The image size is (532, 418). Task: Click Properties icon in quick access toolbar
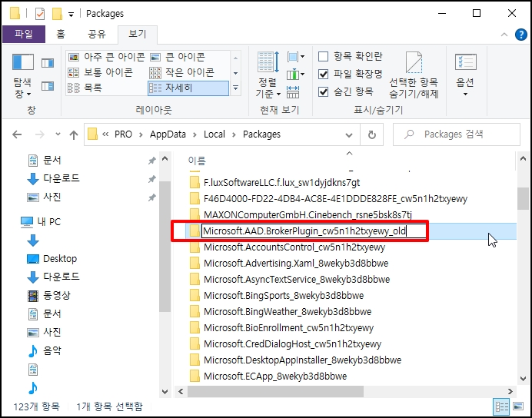(x=40, y=14)
